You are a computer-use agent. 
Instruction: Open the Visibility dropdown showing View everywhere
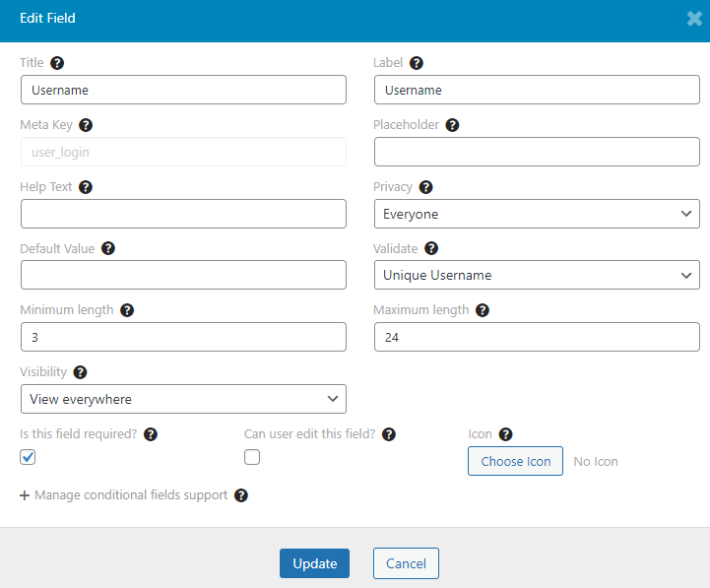[183, 399]
